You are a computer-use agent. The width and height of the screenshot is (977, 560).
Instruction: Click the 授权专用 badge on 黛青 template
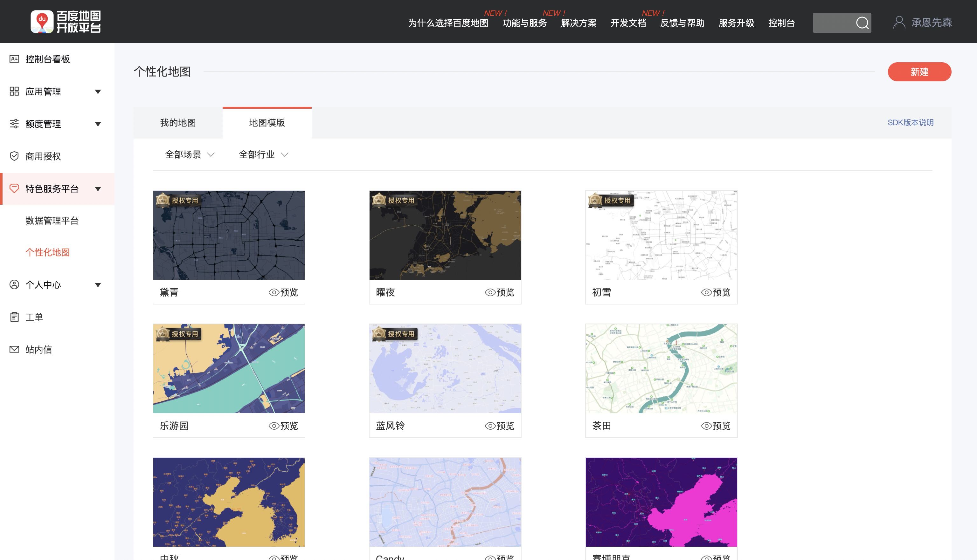pyautogui.click(x=178, y=200)
